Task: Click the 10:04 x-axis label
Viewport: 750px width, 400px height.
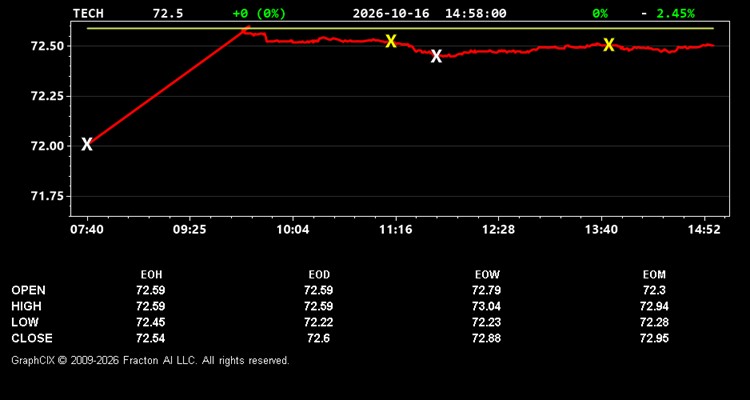Action: tap(293, 230)
